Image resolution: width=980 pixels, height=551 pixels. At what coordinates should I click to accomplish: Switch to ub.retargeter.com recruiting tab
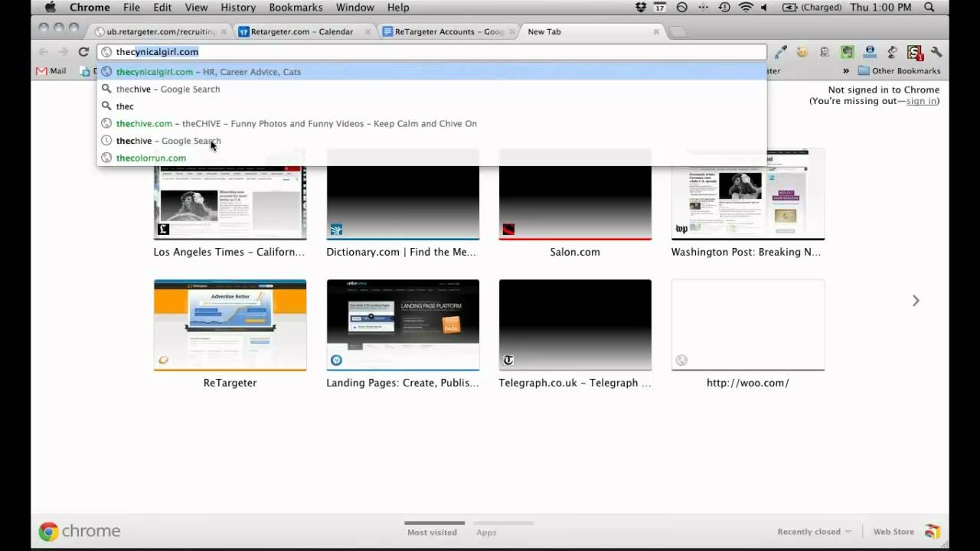[x=159, y=32]
